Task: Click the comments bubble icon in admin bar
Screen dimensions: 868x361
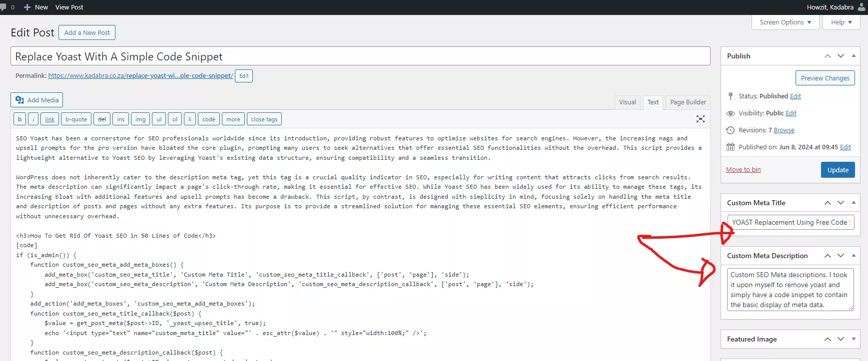Action: [3, 7]
